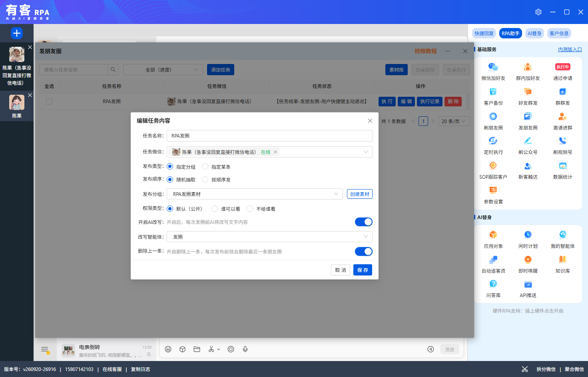Click the 创建素材 button
The image size is (588, 377).
pyautogui.click(x=360, y=194)
